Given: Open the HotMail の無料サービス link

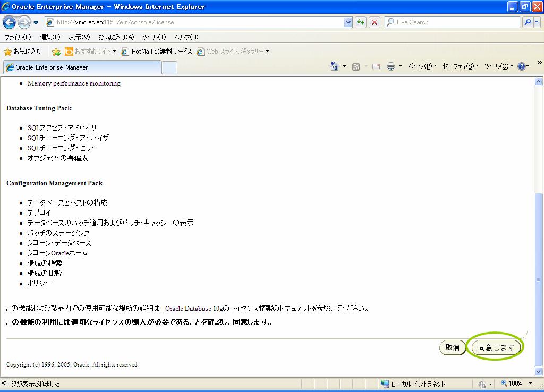Looking at the screenshot, I should pyautogui.click(x=157, y=52).
